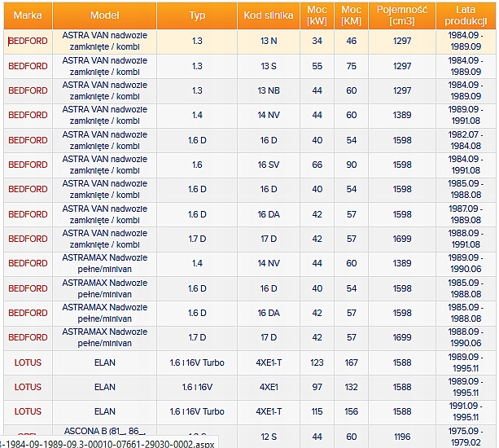Viewport: 499px width, 448px height.
Task: Select the power value 75 KM
Action: (352, 66)
